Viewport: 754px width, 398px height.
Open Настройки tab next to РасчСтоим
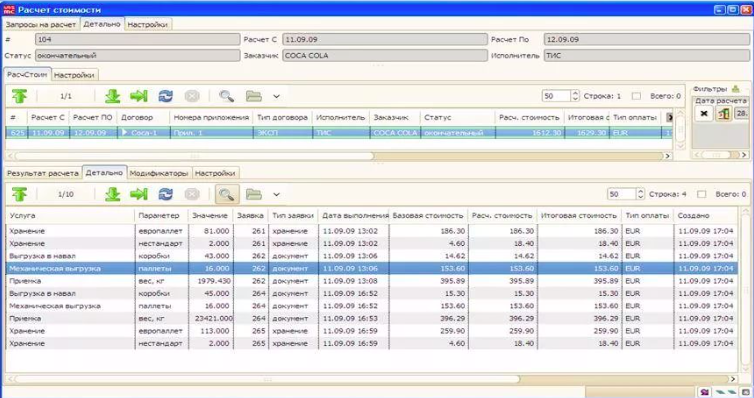tap(74, 75)
